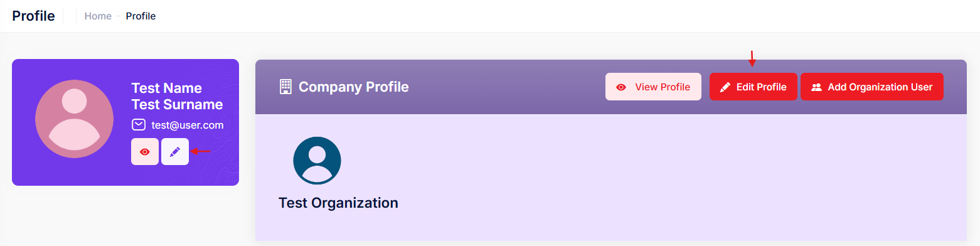980x246 pixels.
Task: Click the red Edit Profile button
Action: pyautogui.click(x=753, y=87)
